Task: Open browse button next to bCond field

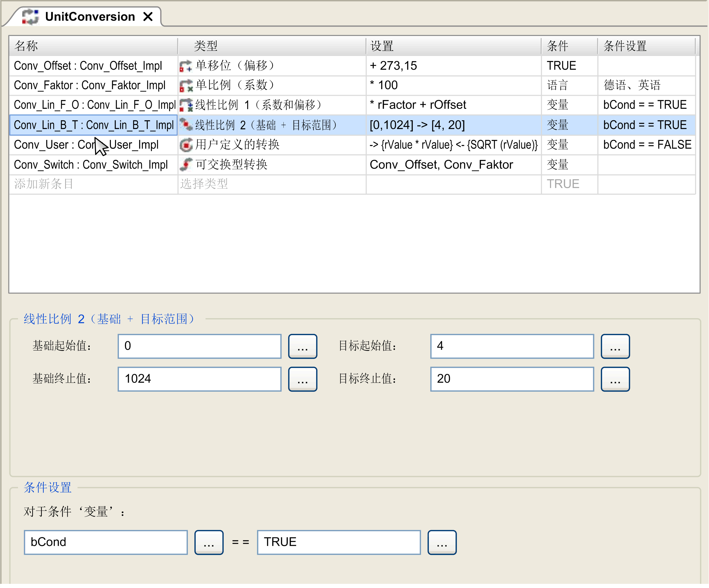Action: 209,542
